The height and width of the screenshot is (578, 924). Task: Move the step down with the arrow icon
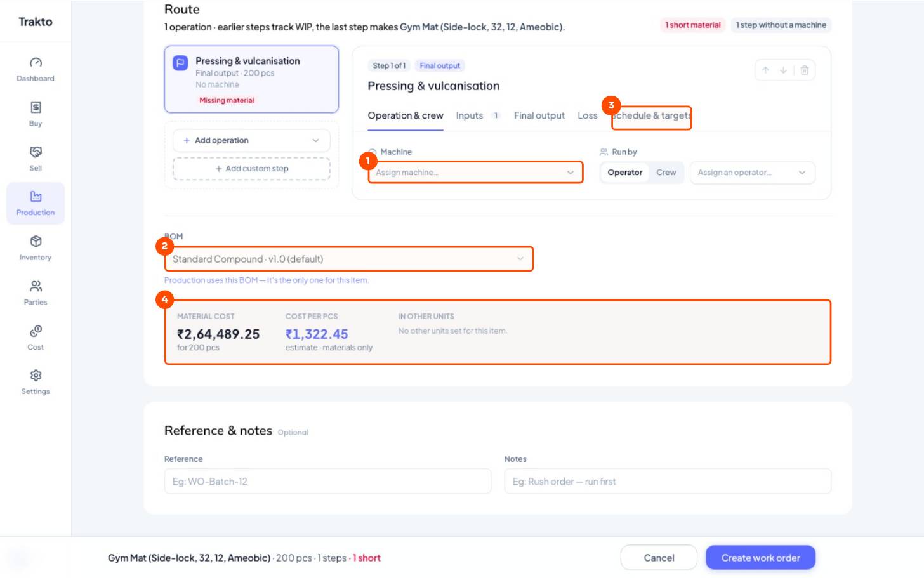click(x=784, y=70)
